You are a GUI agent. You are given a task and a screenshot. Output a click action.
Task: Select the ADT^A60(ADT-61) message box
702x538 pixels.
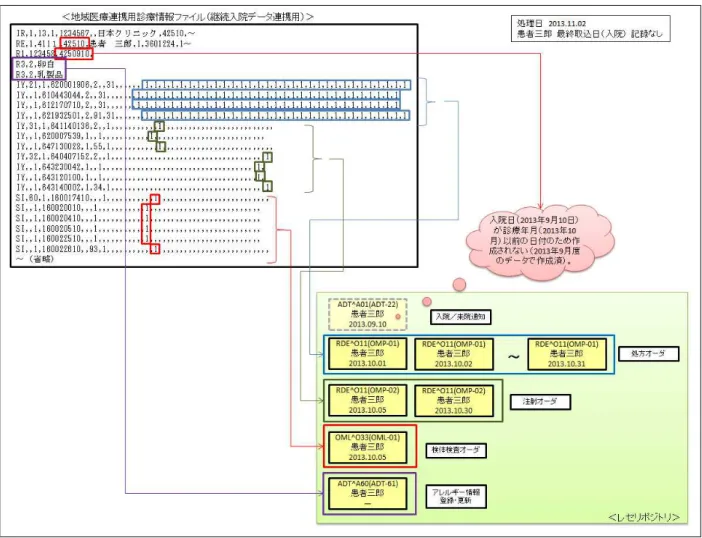[x=368, y=494]
